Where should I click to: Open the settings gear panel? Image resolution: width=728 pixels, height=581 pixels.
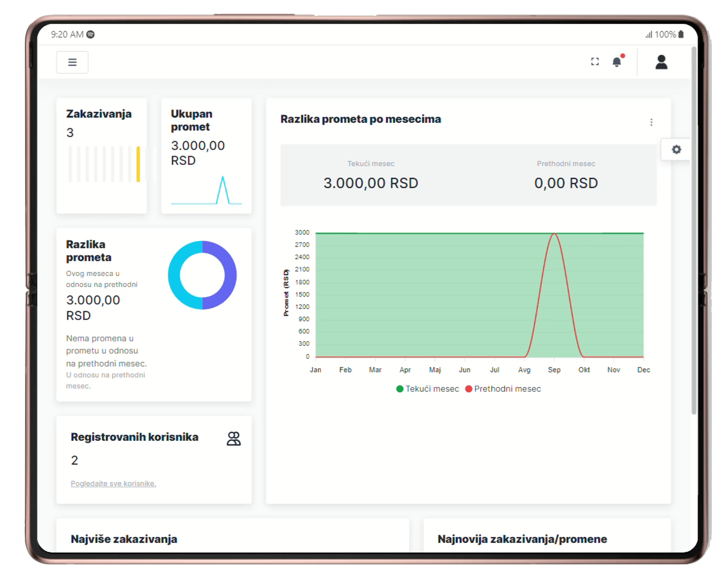click(x=676, y=150)
